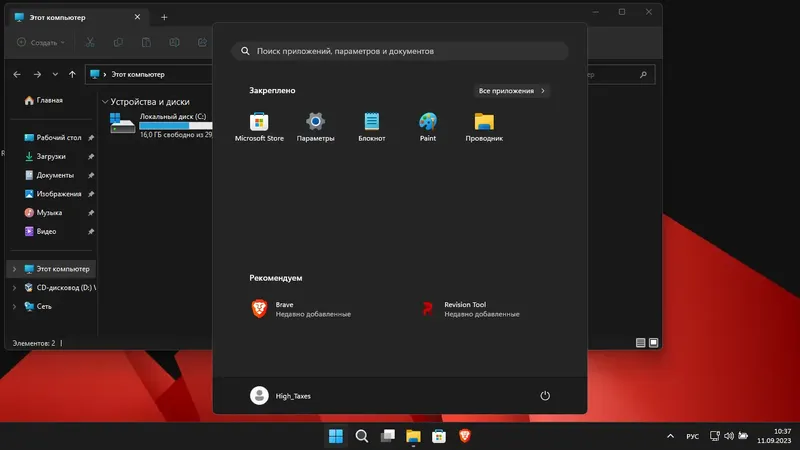Screen dimensions: 800x450
Task: Open Paint from the Start menu
Action: [428, 127]
